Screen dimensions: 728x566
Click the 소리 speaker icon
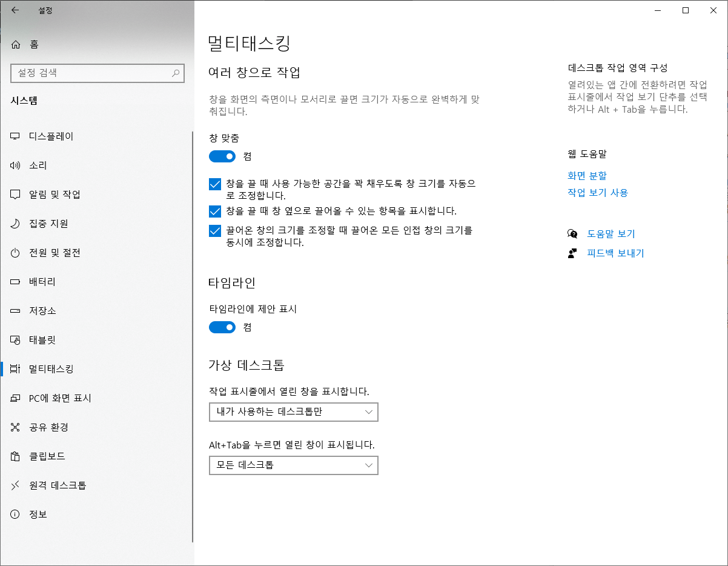pos(16,165)
